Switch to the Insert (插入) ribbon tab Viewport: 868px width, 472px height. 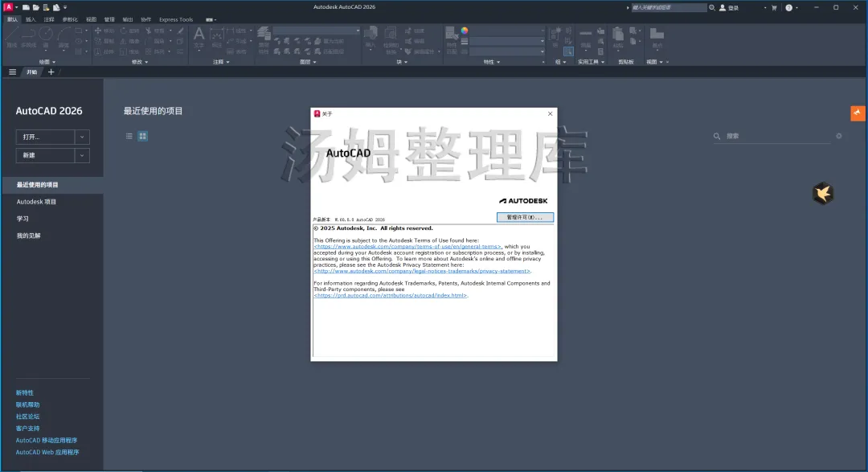(x=31, y=19)
